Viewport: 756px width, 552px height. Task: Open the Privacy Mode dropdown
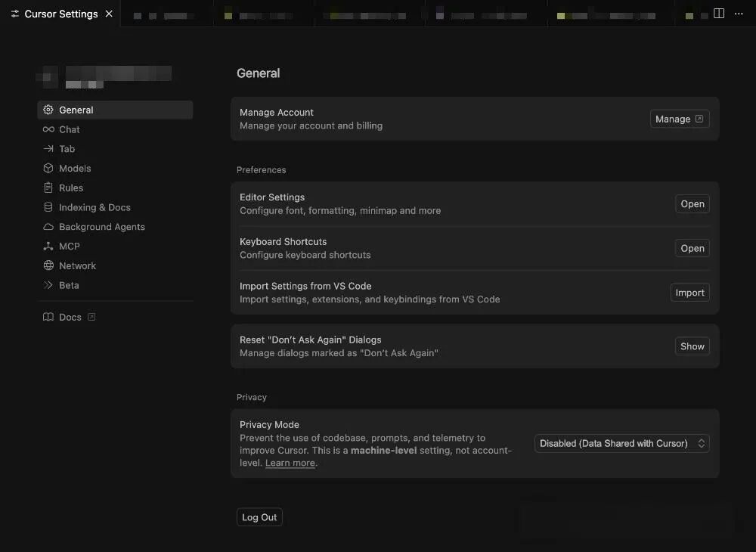(621, 443)
